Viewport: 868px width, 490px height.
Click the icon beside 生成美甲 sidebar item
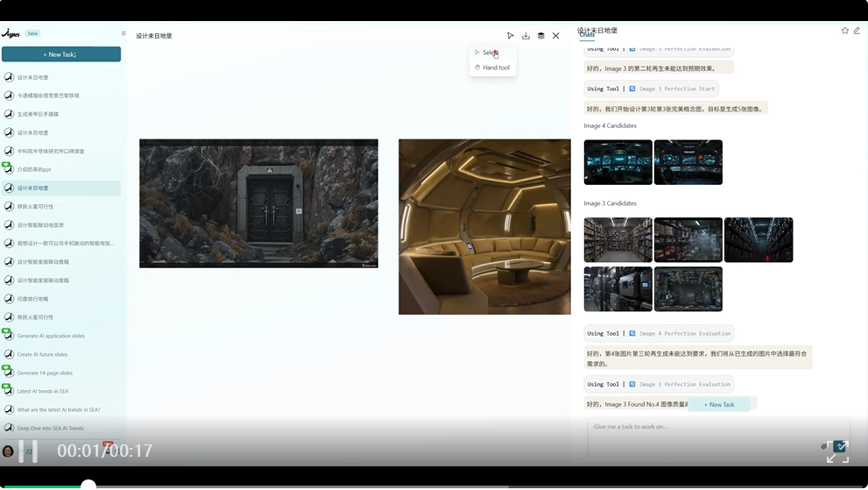[x=9, y=114]
